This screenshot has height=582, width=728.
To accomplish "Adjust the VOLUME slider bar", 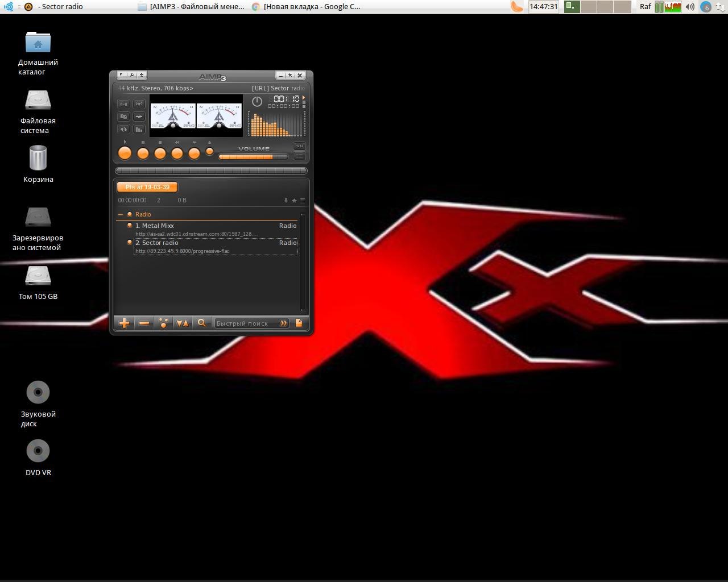I will coord(253,157).
